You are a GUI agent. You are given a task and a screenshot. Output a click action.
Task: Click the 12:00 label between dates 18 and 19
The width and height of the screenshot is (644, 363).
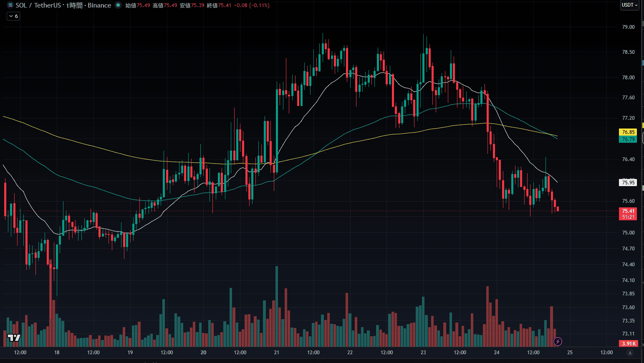tap(93, 353)
